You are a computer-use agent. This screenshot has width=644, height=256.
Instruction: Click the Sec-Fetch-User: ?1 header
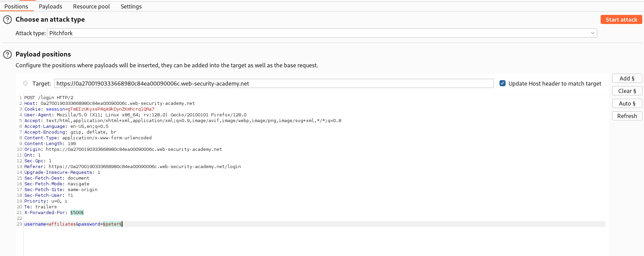49,195
